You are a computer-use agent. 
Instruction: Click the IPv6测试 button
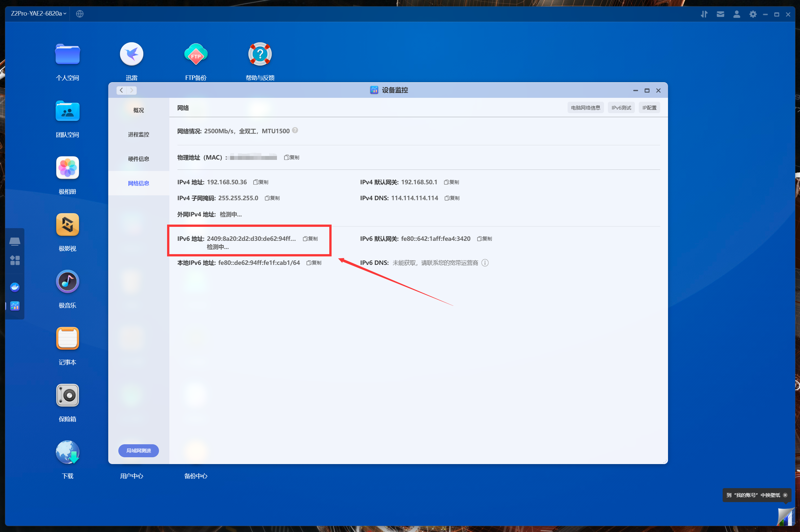tap(621, 108)
